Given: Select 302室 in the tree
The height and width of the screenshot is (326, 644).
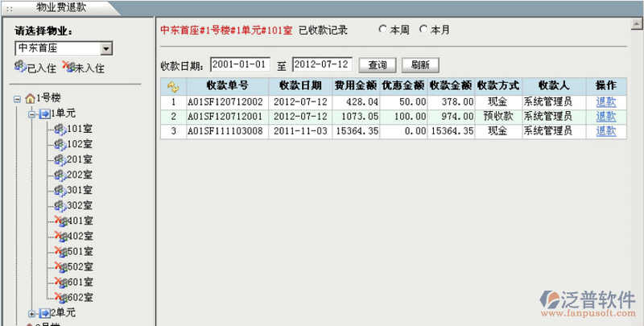Looking at the screenshot, I should pos(80,206).
